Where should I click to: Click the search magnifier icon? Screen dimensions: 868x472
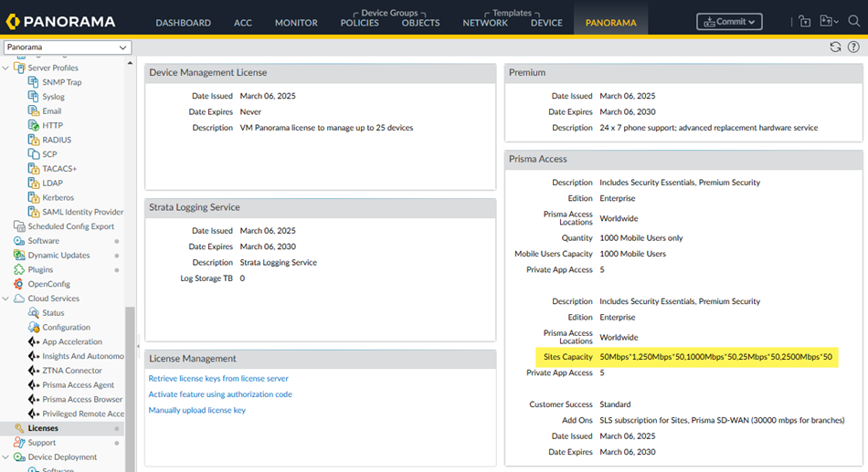(853, 21)
